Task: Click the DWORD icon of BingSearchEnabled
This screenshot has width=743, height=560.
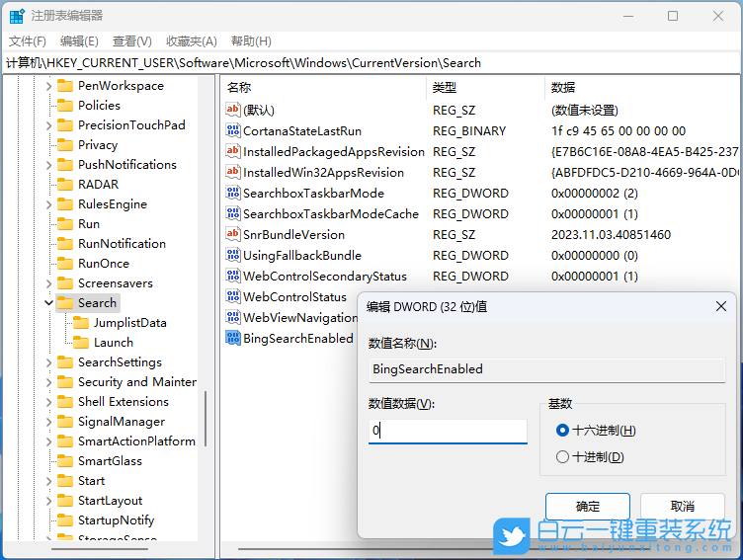Action: coord(232,339)
